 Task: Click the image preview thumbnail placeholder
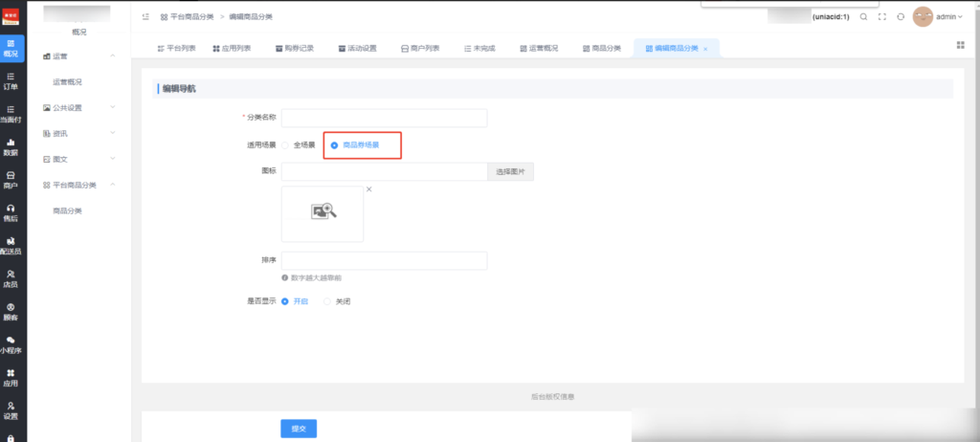[x=323, y=213]
